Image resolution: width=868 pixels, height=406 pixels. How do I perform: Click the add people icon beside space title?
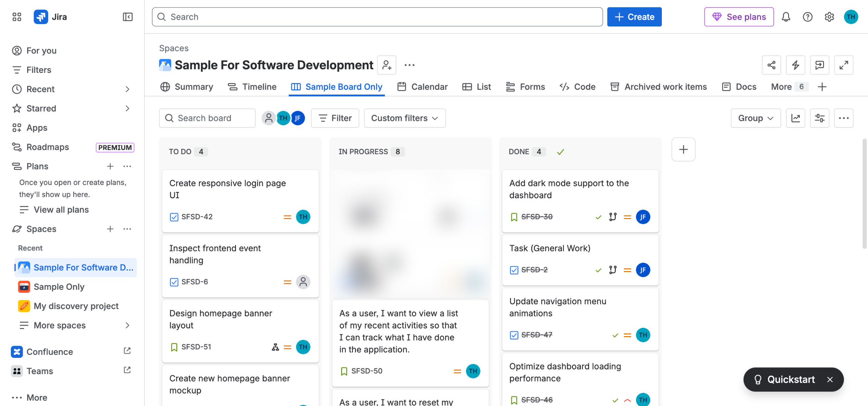click(x=387, y=65)
